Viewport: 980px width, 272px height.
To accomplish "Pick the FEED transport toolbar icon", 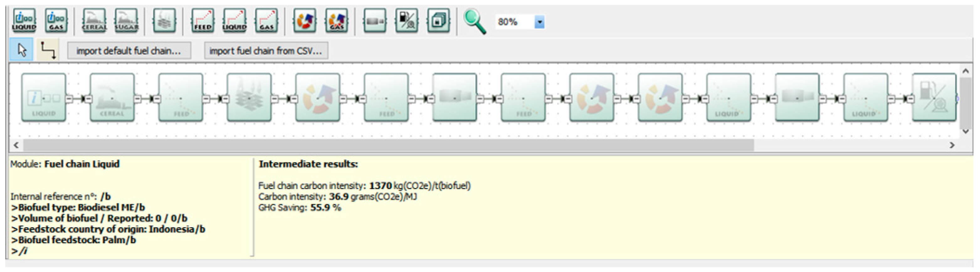I will coord(203,21).
